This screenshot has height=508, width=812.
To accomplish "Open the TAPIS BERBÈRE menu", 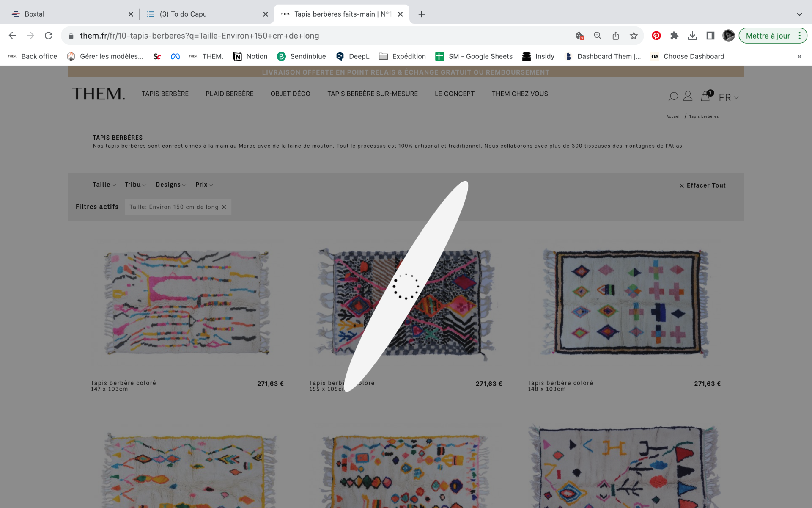I will pyautogui.click(x=165, y=94).
